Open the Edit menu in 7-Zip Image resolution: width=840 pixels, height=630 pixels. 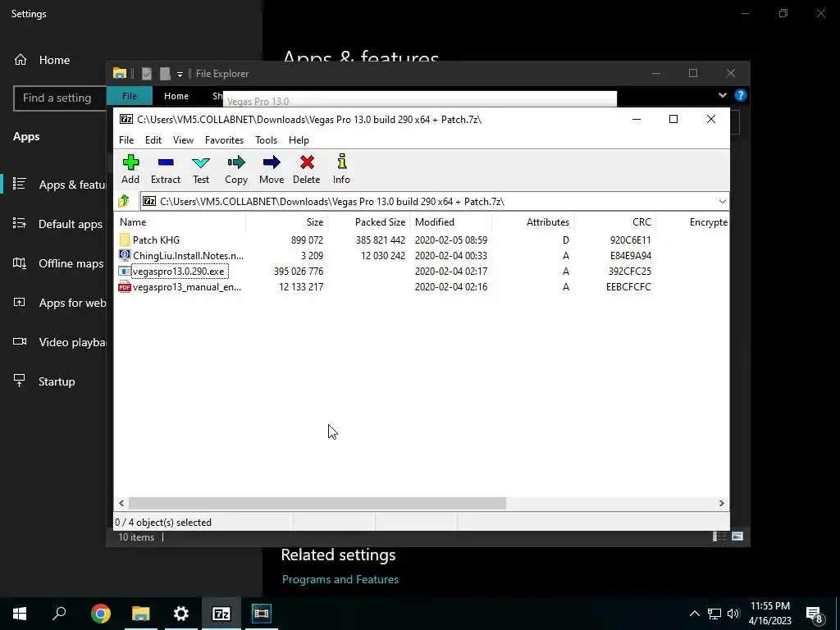click(153, 139)
